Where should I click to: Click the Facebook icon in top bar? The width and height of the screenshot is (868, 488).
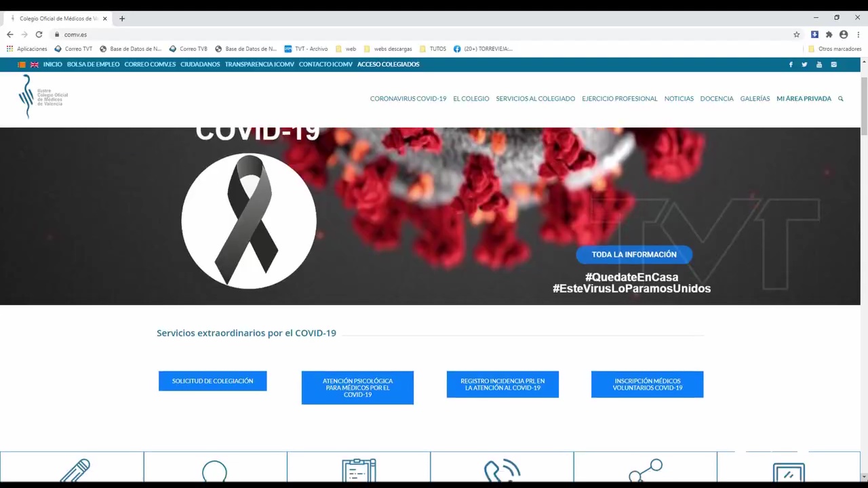tap(790, 64)
